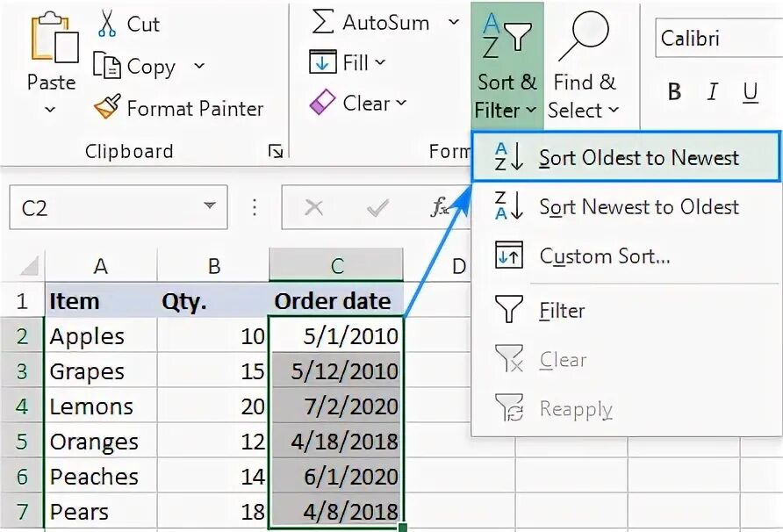Screen dimensions: 783x532
Task: Open Custom Sort dialog
Action: coord(604,256)
